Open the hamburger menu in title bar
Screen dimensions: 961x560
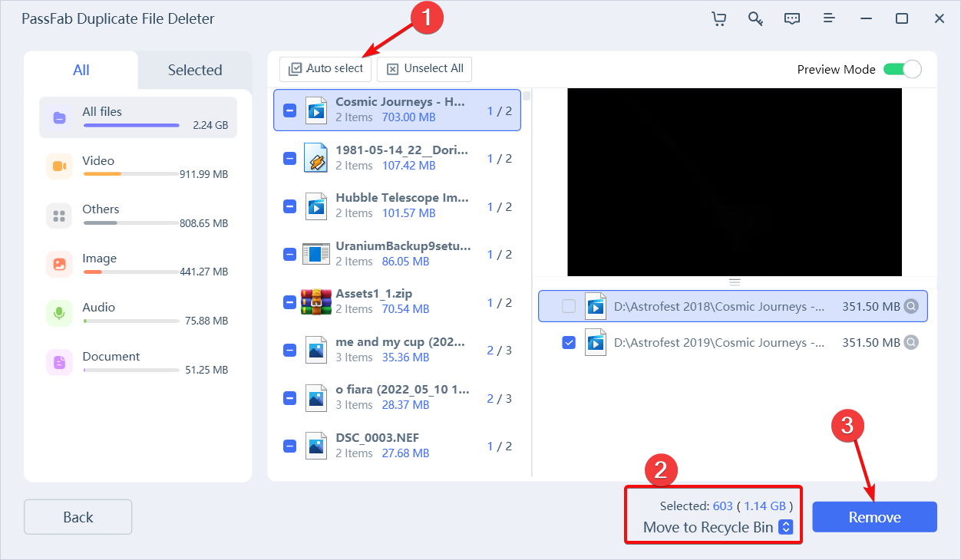[829, 18]
